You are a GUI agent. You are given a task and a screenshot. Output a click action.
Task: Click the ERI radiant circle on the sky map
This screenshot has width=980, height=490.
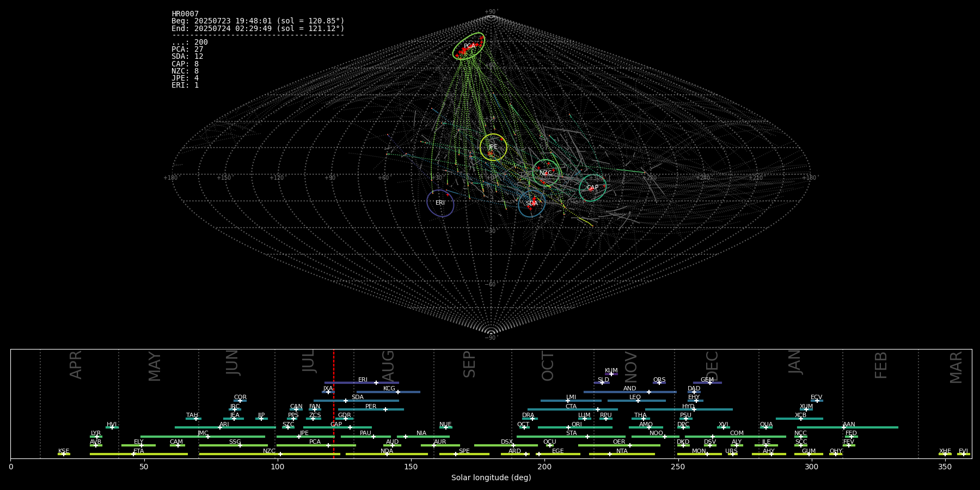(440, 203)
